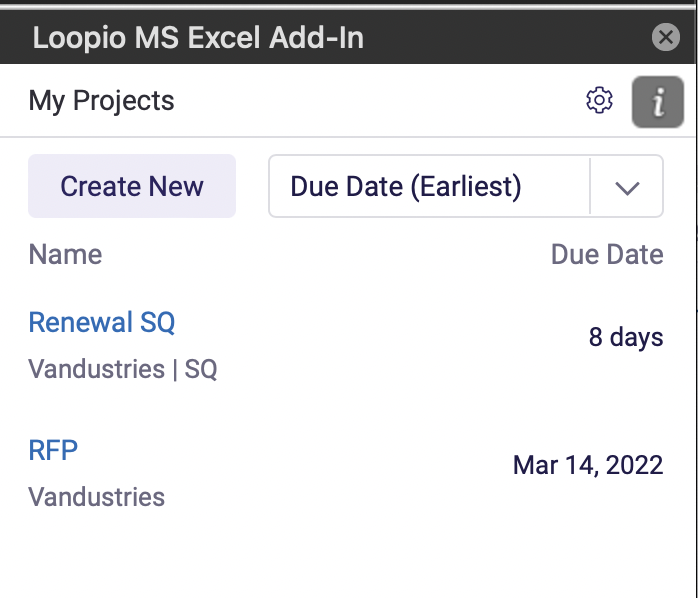The image size is (698, 598).
Task: Open the Due Date (Earliest) sort dropdown
Action: tap(466, 186)
